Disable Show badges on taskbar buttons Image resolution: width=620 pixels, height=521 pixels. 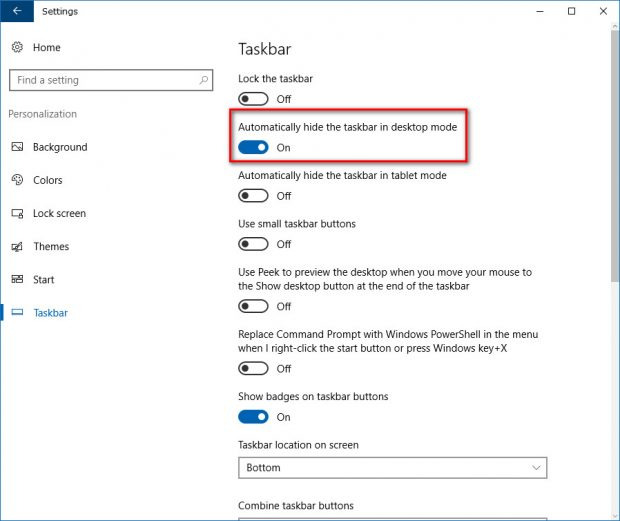click(x=253, y=417)
